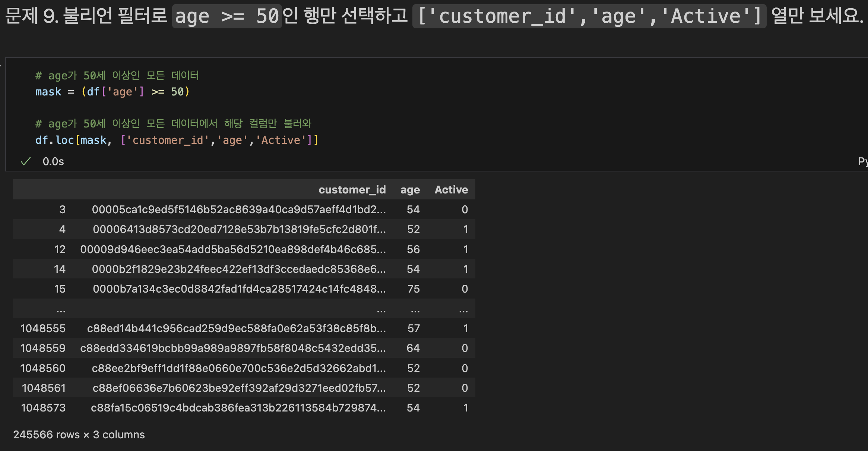868x451 pixels.
Task: Click the customer_id column header
Action: coord(352,190)
